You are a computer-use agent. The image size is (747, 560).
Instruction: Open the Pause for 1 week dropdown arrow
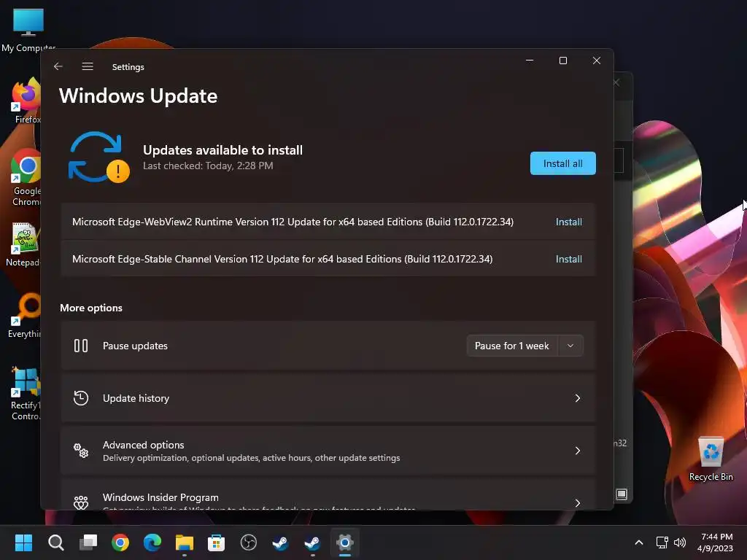pyautogui.click(x=570, y=346)
